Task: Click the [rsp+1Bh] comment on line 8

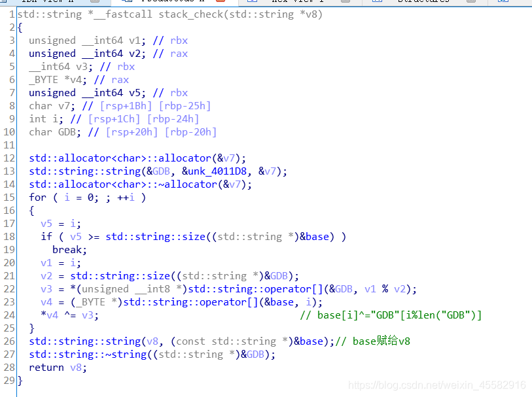Action: 126,106
